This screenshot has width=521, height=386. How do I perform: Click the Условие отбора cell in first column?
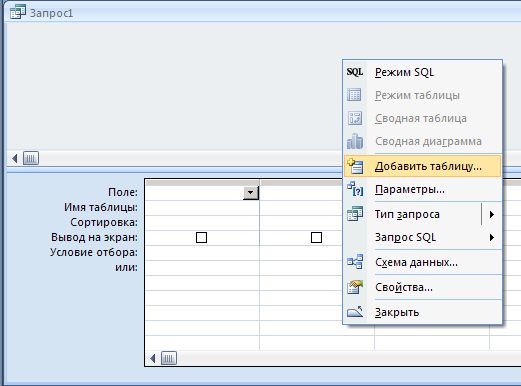pos(202,253)
